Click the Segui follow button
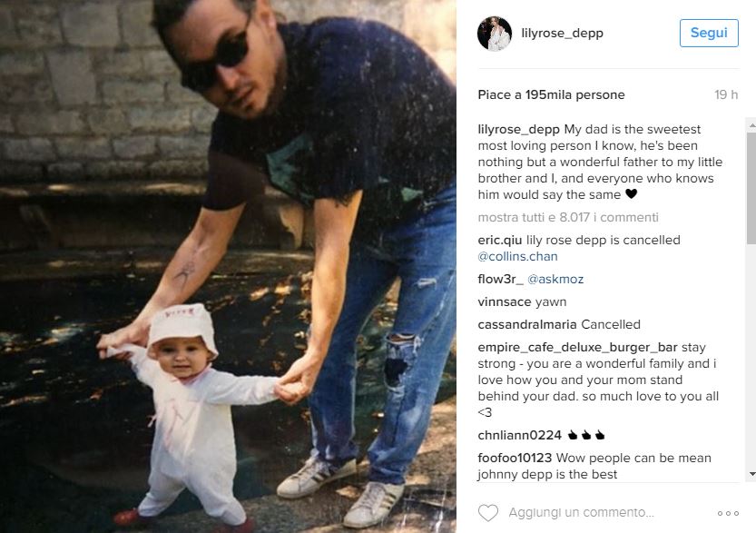 tap(709, 33)
